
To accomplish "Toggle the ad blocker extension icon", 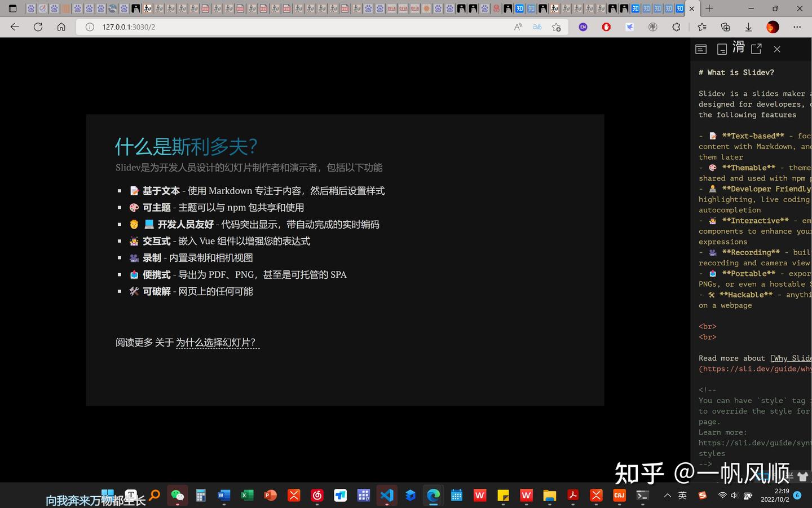I will point(606,27).
